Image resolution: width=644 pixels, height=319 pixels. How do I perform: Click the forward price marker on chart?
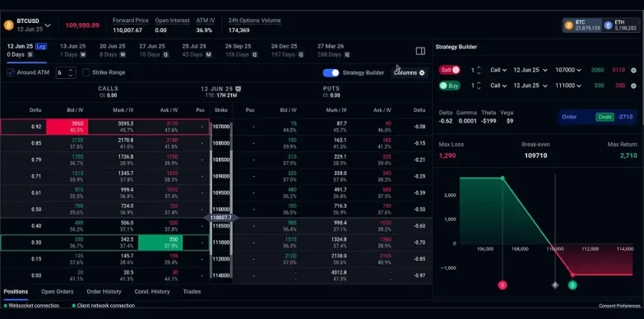(x=555, y=285)
